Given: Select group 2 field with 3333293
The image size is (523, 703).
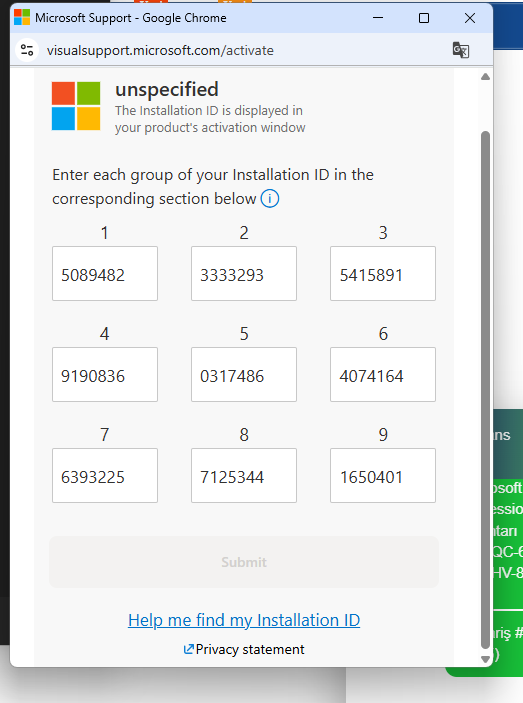Looking at the screenshot, I should (244, 273).
